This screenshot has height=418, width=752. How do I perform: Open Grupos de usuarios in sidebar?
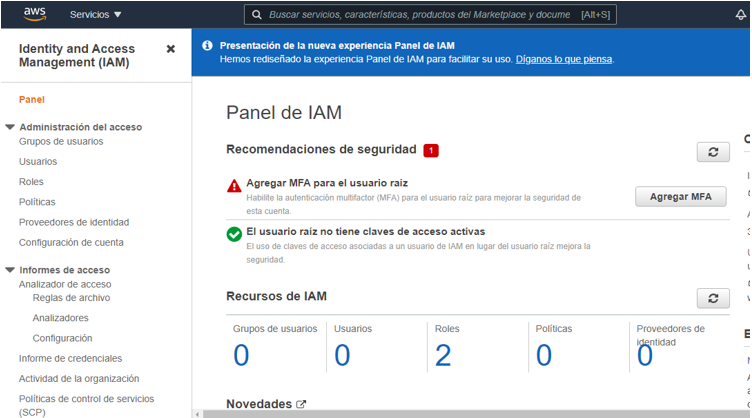click(x=61, y=141)
